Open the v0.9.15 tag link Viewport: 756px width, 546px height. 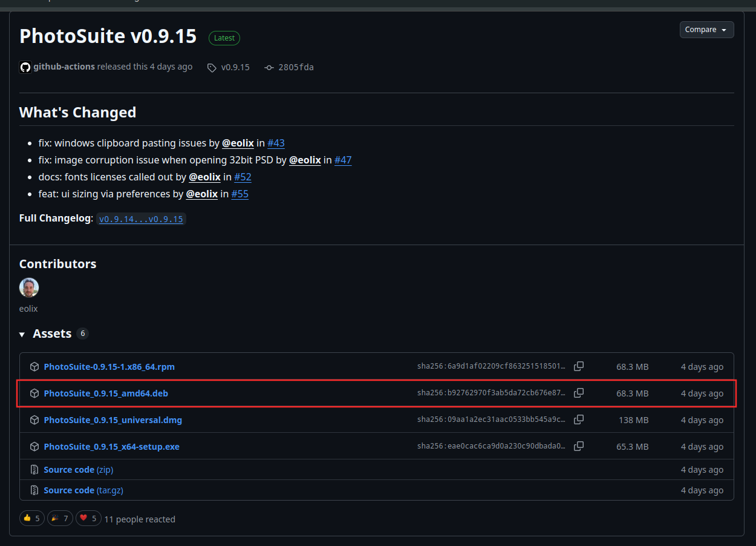pyautogui.click(x=229, y=67)
